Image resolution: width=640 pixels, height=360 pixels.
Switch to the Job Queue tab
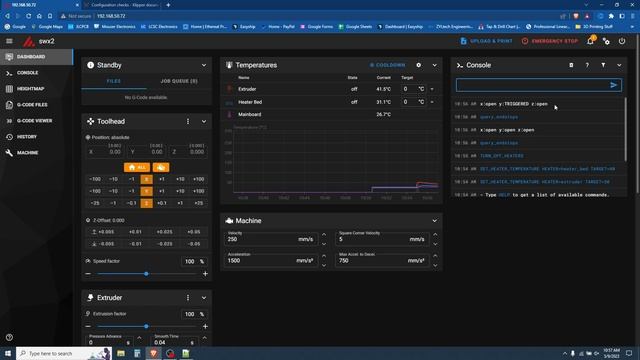coord(179,81)
